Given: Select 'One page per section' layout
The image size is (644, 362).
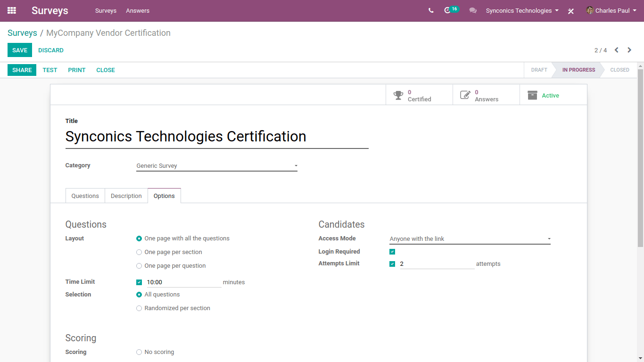Looking at the screenshot, I should [139, 252].
